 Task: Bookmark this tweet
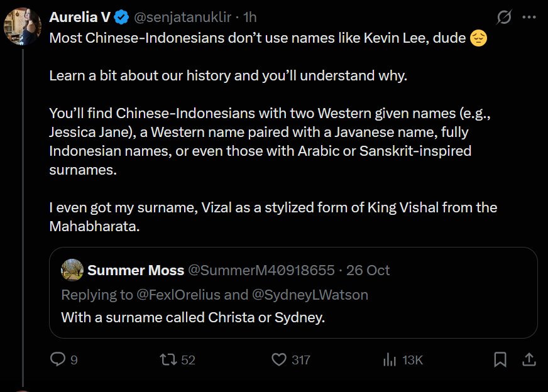500,359
